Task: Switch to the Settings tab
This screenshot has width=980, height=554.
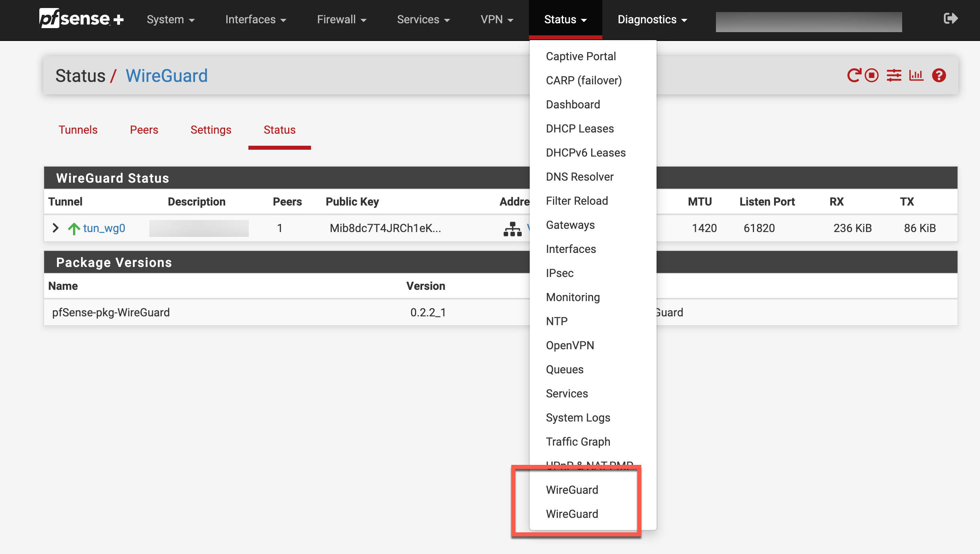Action: [x=211, y=130]
